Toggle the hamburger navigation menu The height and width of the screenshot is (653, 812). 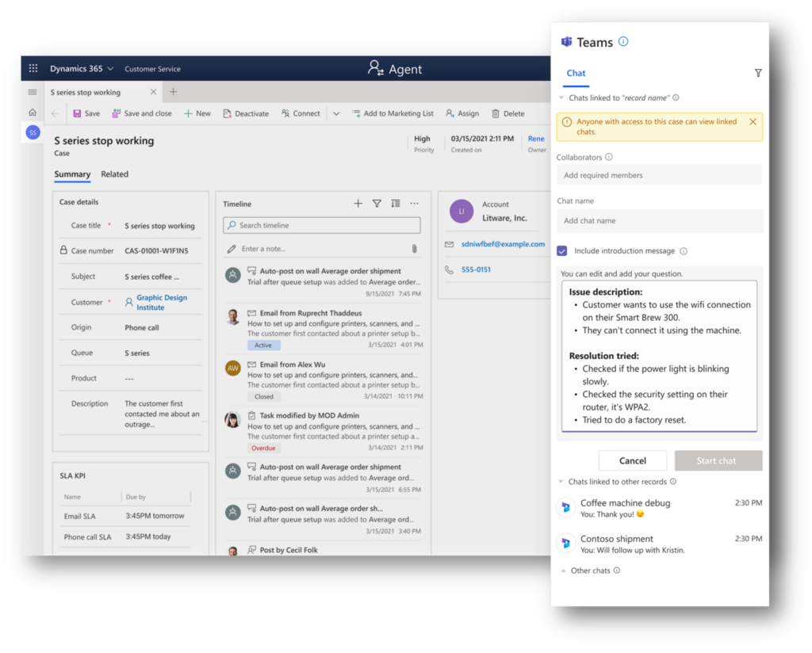[x=33, y=92]
